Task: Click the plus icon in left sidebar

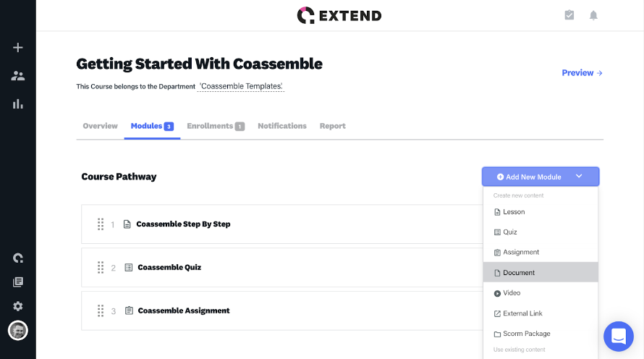Action: 18,48
